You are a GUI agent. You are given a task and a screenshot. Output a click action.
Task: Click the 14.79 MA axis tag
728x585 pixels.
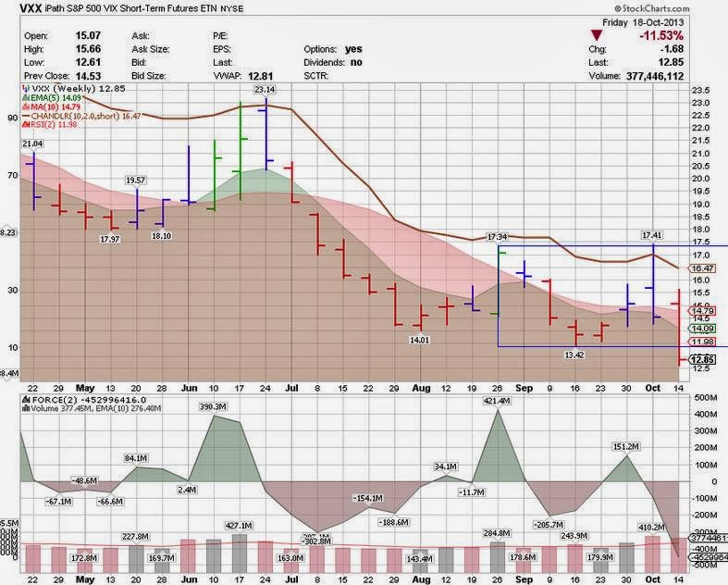point(702,311)
